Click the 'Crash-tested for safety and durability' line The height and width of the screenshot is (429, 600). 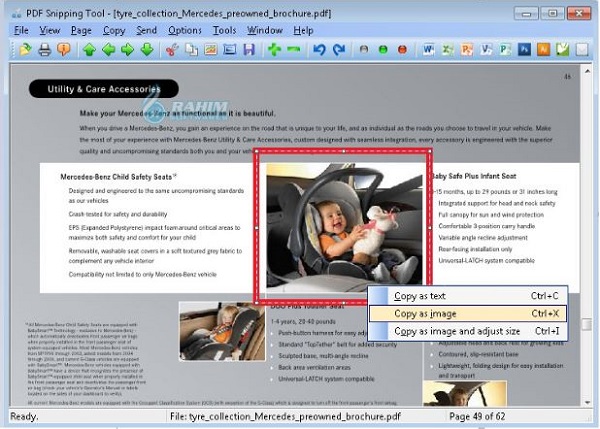coord(118,214)
